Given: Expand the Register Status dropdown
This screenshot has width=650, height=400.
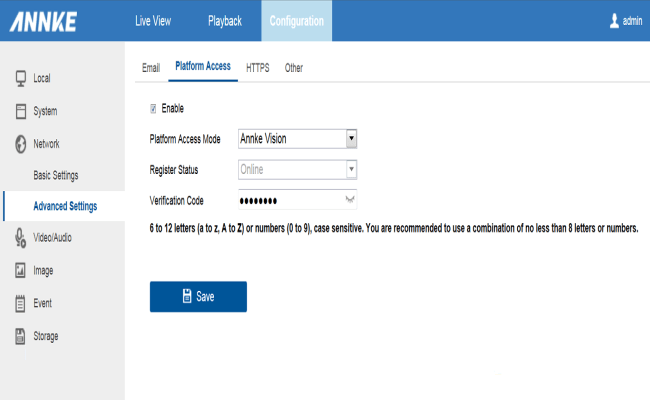Looking at the screenshot, I should pos(351,170).
